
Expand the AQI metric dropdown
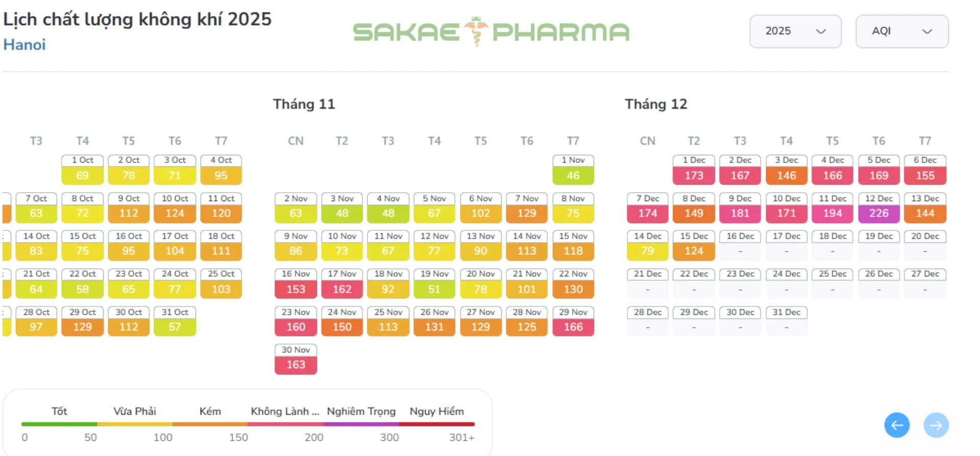(901, 31)
